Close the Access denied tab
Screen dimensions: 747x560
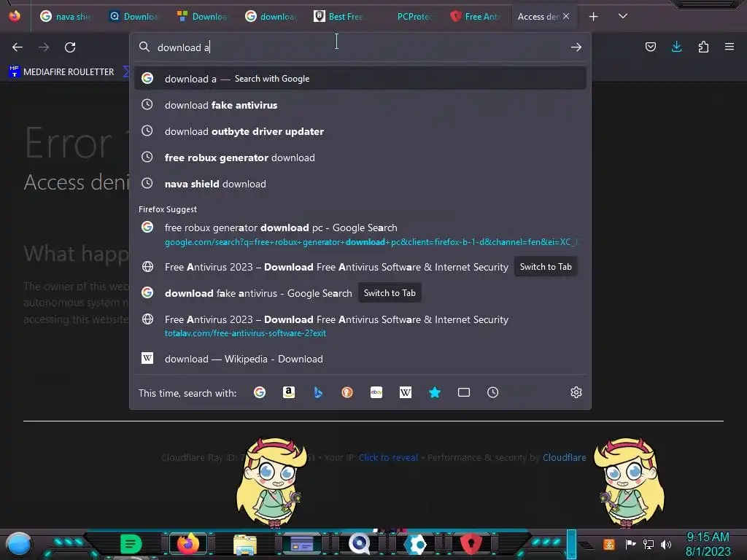click(x=566, y=16)
